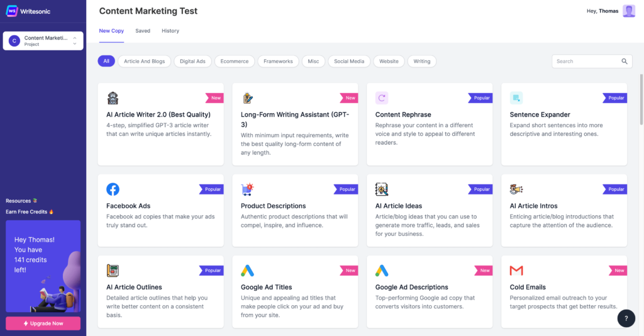
Task: Click Facebook Ads description text
Action: click(160, 221)
